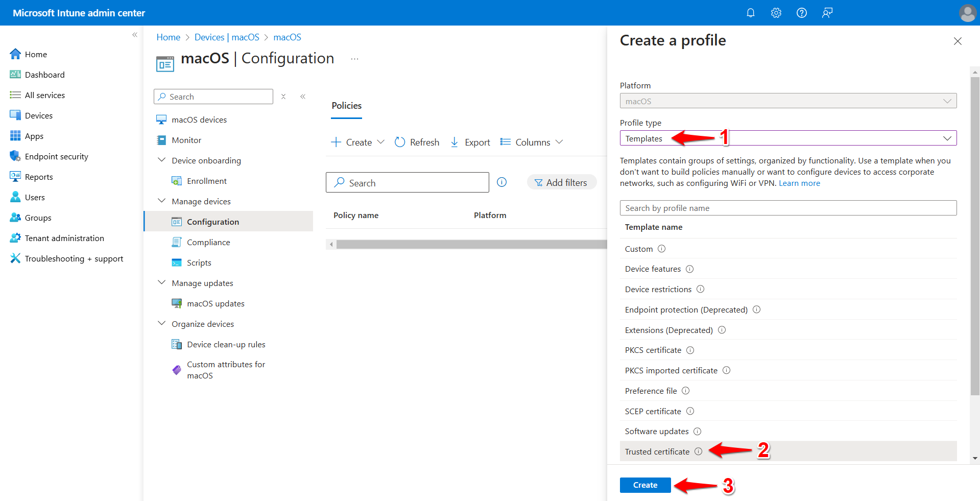Viewport: 980px width, 501px height.
Task: Focus the policies Search field
Action: click(x=407, y=182)
